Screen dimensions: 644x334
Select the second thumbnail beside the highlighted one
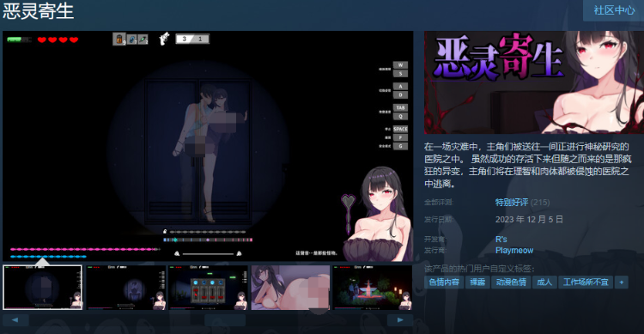125,287
